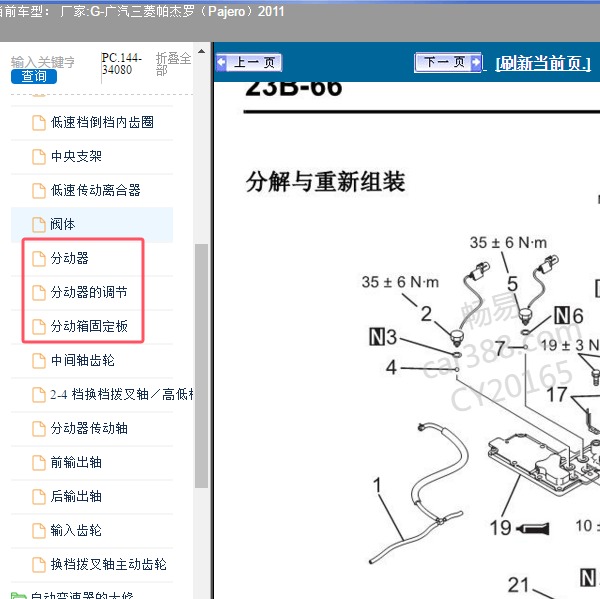Click document icon beside 阀体
Image resolution: width=600 pixels, height=599 pixels.
coord(39,225)
